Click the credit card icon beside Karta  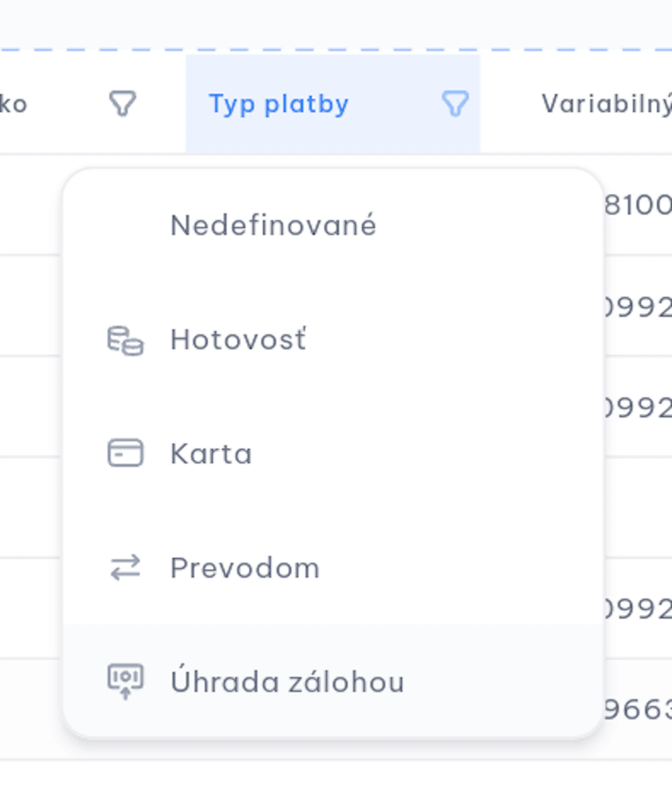click(125, 453)
